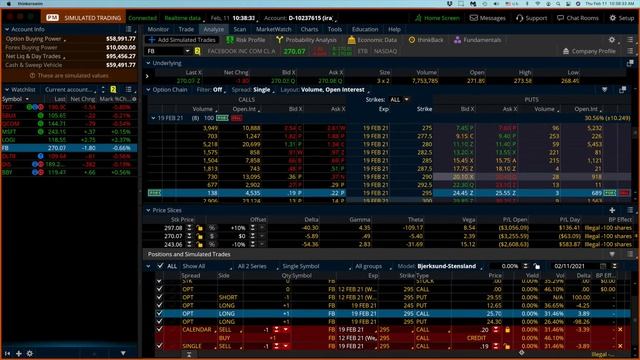Viewport: 640px width, 360px height.
Task: Collapse the Watchlist gadget
Action: pyautogui.click(x=7, y=90)
